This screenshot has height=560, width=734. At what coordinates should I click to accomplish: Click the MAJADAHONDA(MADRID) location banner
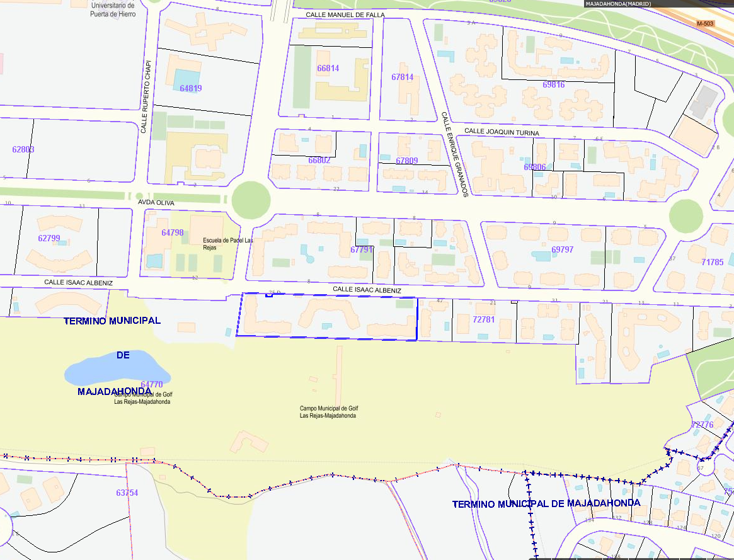tap(617, 4)
